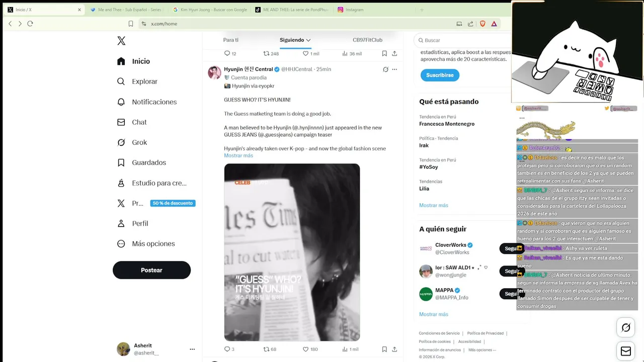The width and height of the screenshot is (644, 362).
Task: Open Condiciones de Servicio link
Action: [439, 333]
